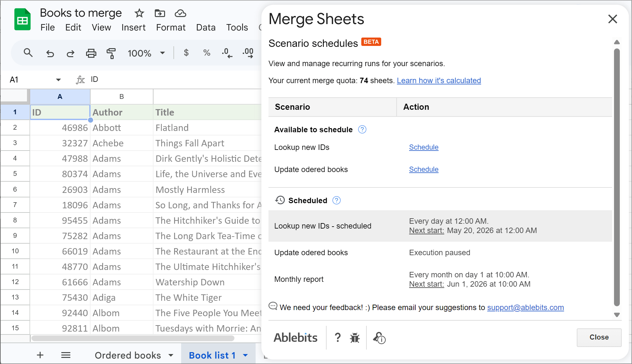The height and width of the screenshot is (364, 632).
Task: Click Schedule for Lookup new IDs
Action: [x=424, y=147]
